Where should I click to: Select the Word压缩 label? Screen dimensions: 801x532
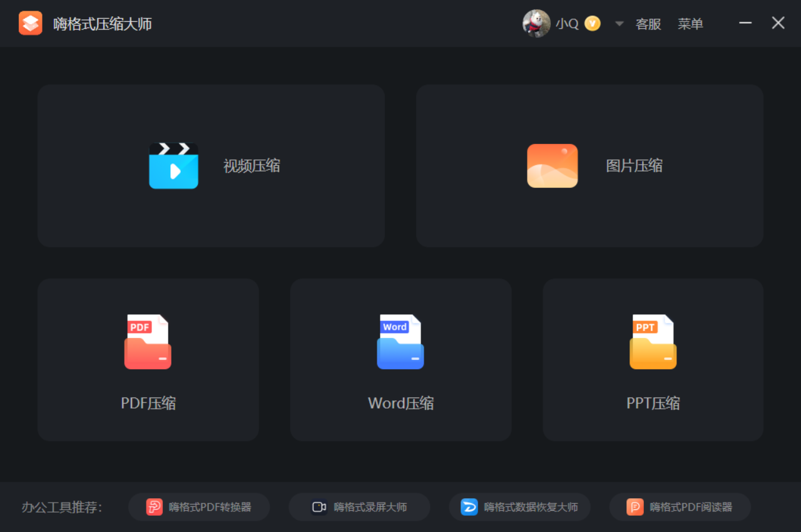pos(400,403)
